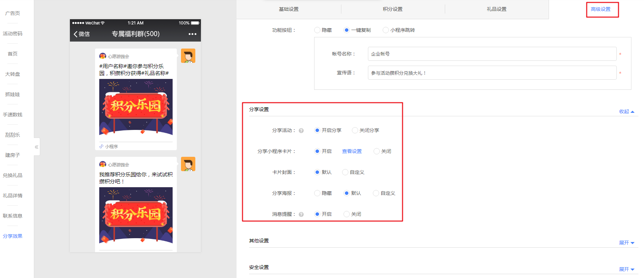Click the help icon beside 消息提醒
Image resolution: width=644 pixels, height=278 pixels.
tap(301, 214)
